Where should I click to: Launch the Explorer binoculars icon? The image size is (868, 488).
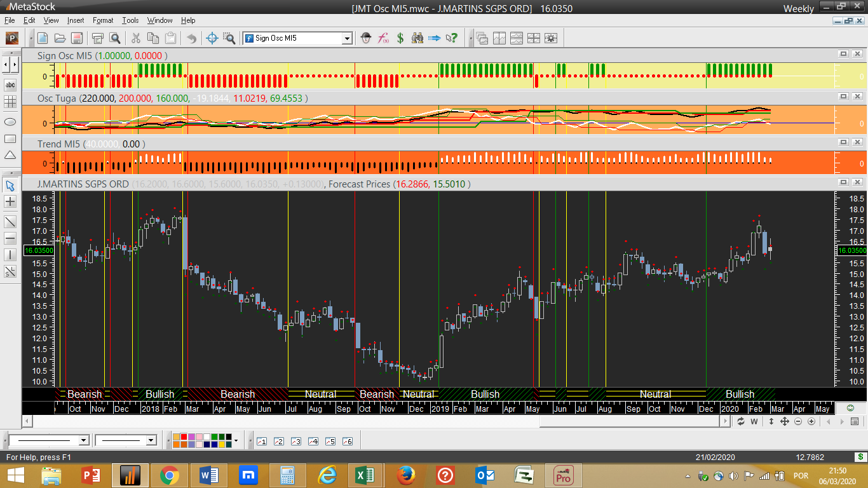(417, 38)
